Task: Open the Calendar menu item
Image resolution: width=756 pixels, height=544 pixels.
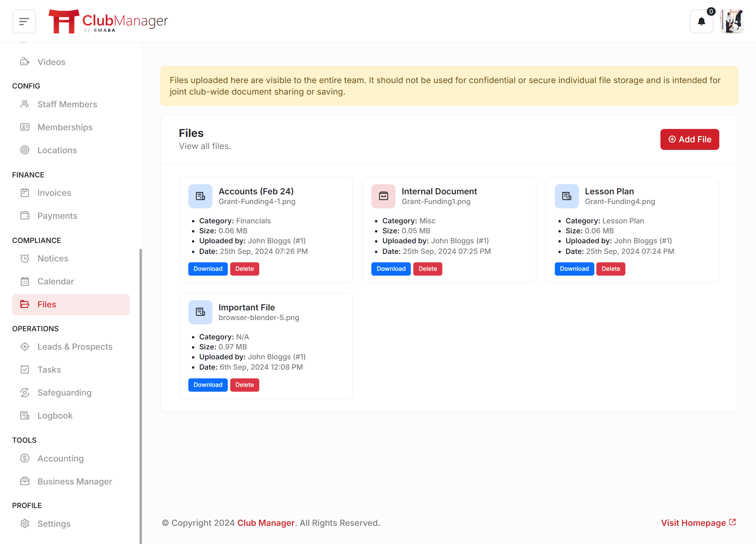Action: (x=55, y=281)
